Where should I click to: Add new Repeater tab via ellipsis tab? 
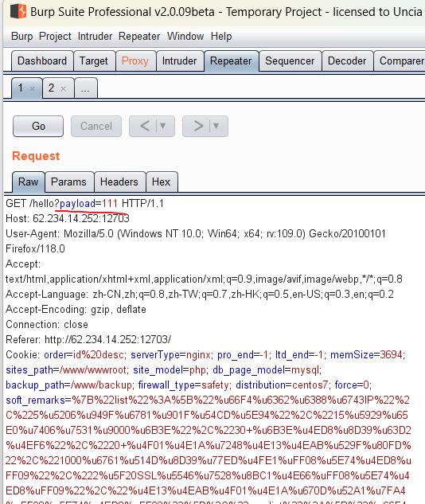point(85,88)
